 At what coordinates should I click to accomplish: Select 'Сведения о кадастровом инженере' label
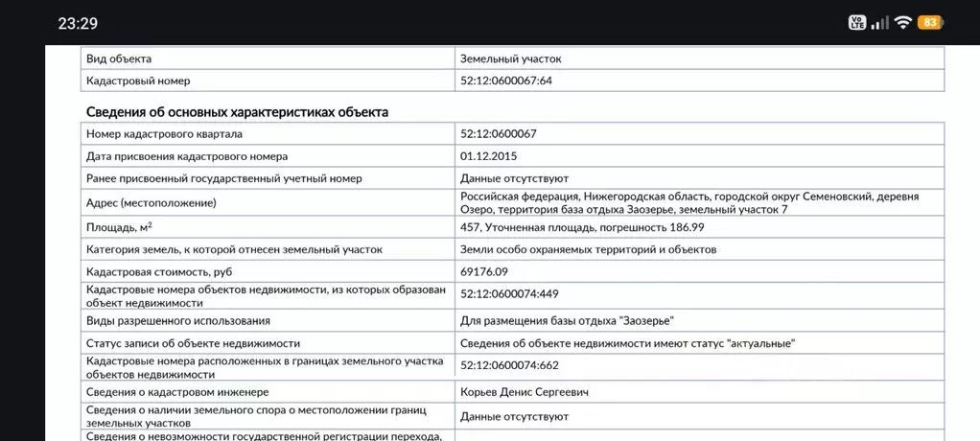pos(177,392)
